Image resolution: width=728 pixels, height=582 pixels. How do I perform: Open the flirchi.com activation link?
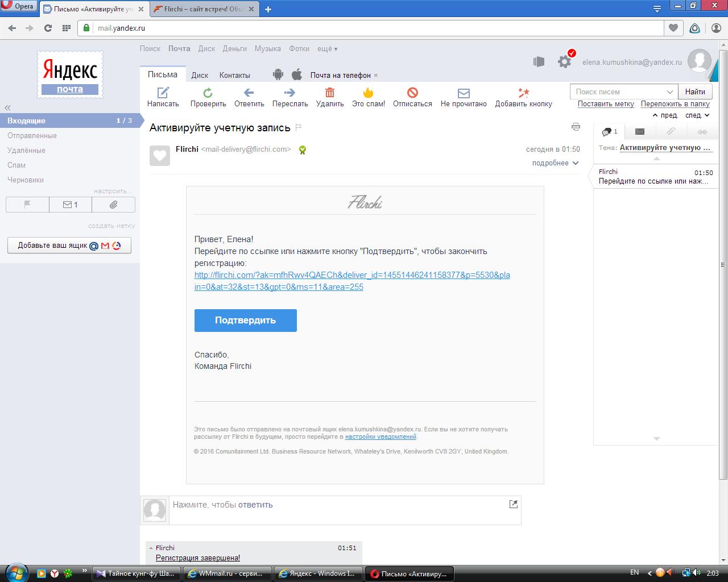point(352,281)
